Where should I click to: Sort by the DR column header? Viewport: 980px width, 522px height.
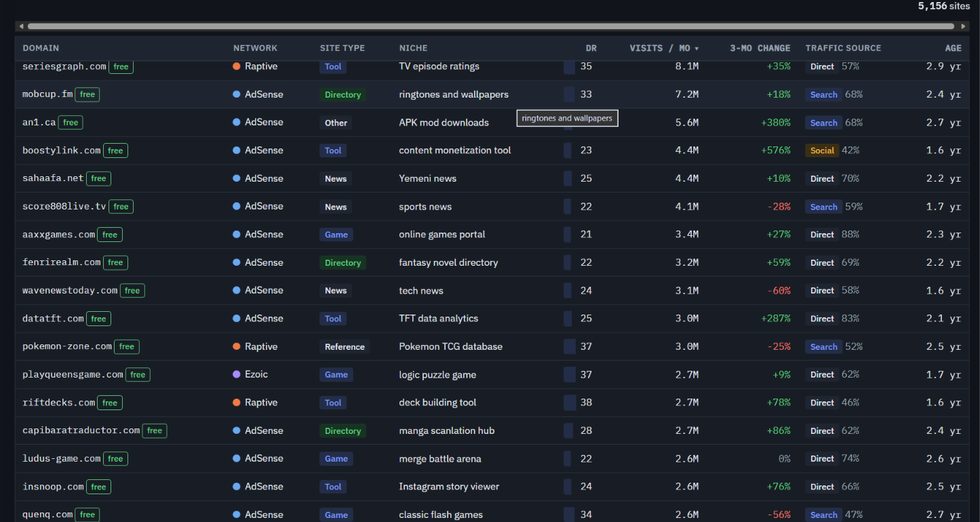point(591,48)
